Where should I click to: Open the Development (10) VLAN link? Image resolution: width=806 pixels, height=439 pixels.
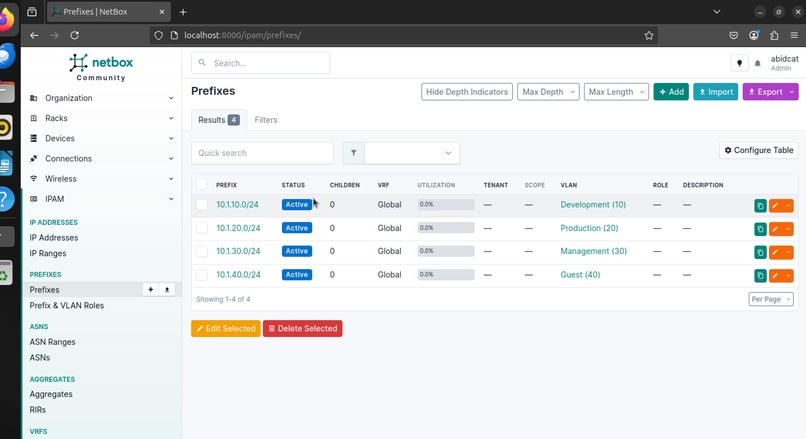(593, 205)
